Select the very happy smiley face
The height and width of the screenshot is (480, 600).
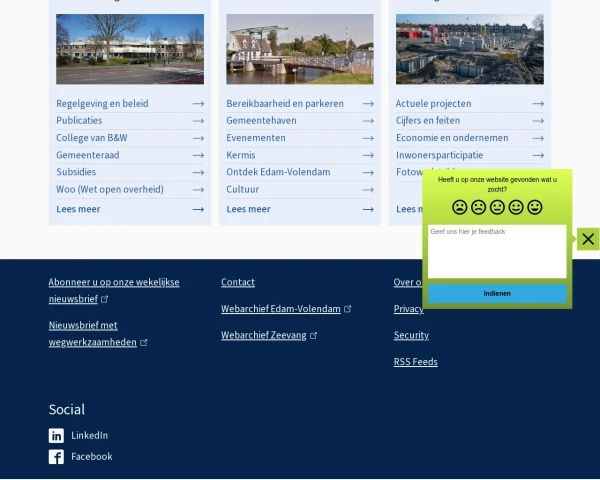click(535, 207)
